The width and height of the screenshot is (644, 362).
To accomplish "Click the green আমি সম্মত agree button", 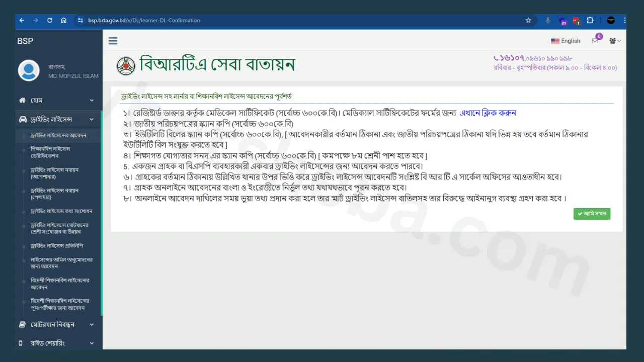I will point(592,213).
